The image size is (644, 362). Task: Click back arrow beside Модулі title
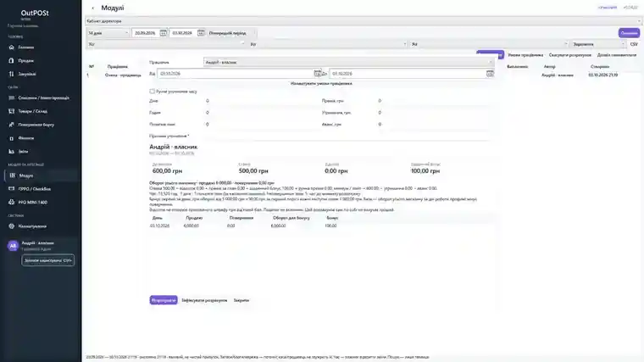tap(93, 8)
